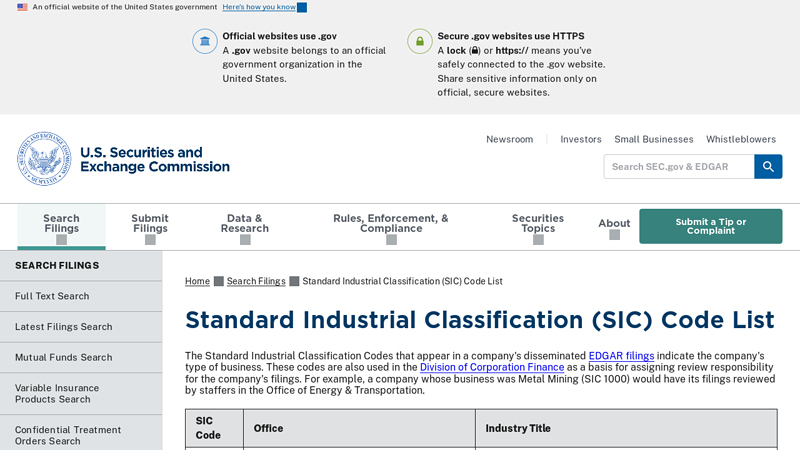800x450 pixels.
Task: Open the About nav item
Action: coord(614,223)
